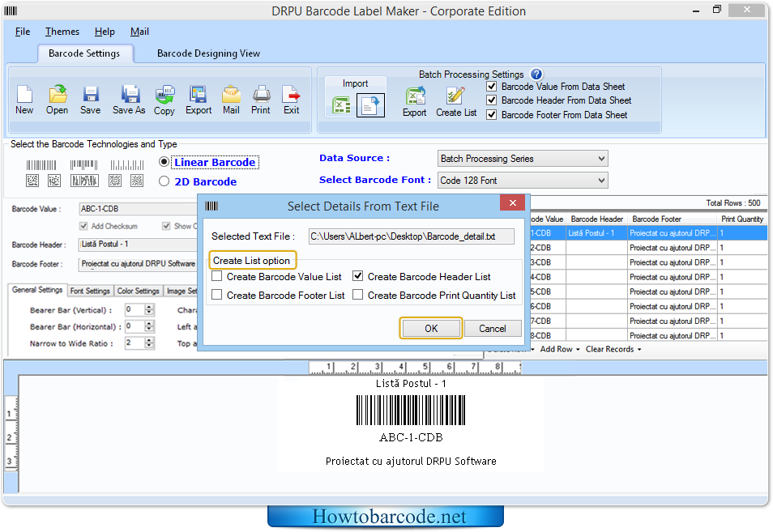This screenshot has width=773, height=532.
Task: Open the General Settings tab
Action: 37,290
